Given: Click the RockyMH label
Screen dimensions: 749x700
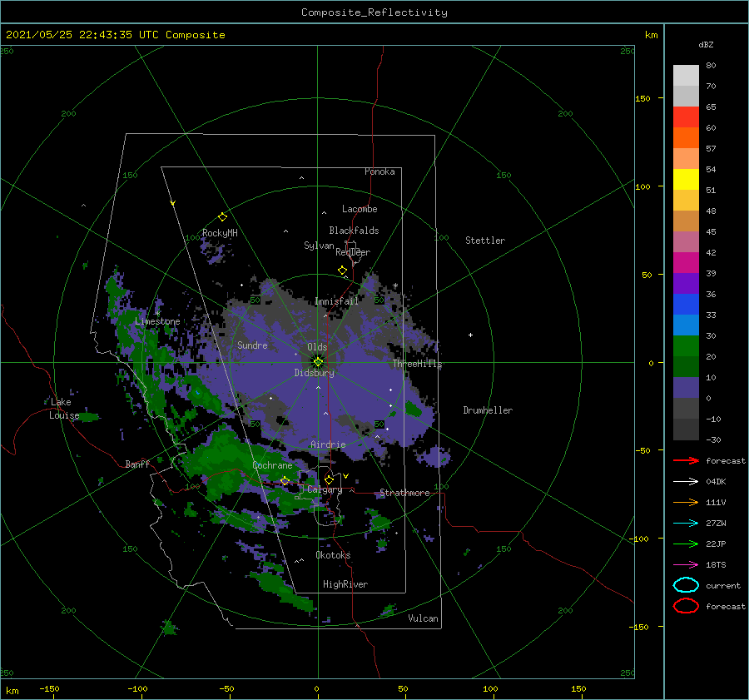Looking at the screenshot, I should [x=220, y=233].
